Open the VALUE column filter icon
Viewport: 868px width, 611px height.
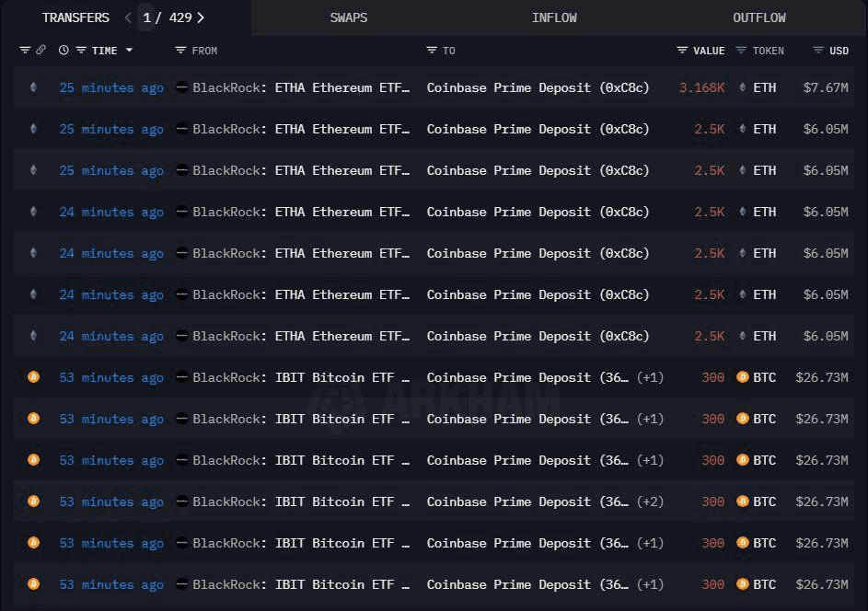[x=682, y=51]
